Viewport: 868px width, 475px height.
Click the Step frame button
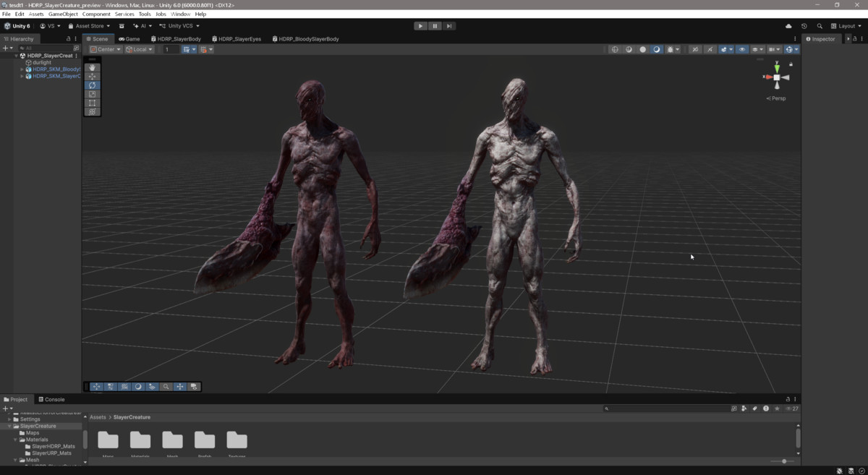coord(448,26)
